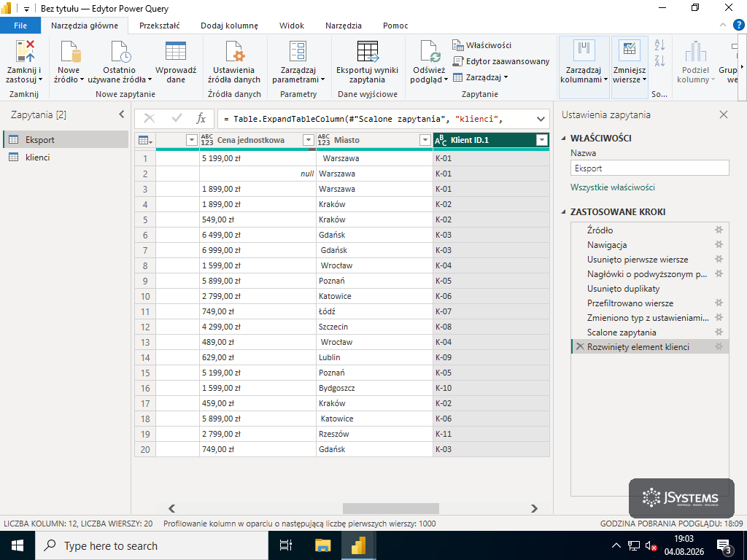This screenshot has width=747, height=560.
Task: Click the formula bar text
Action: click(363, 119)
